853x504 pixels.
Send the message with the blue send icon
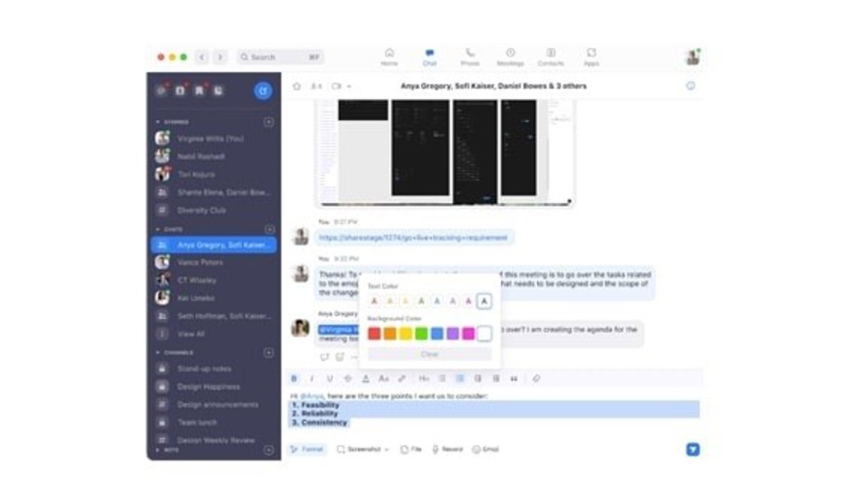click(x=692, y=449)
